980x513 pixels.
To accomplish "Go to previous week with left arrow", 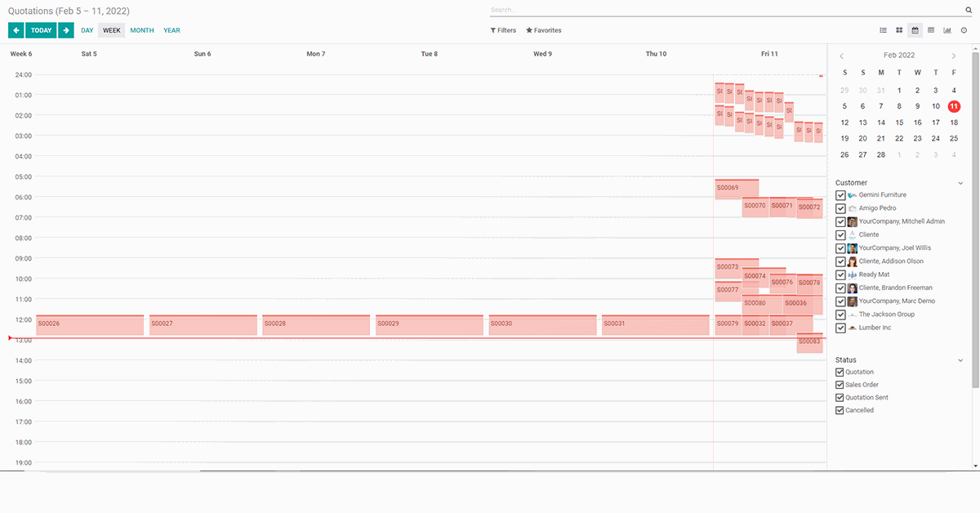I will (x=16, y=30).
